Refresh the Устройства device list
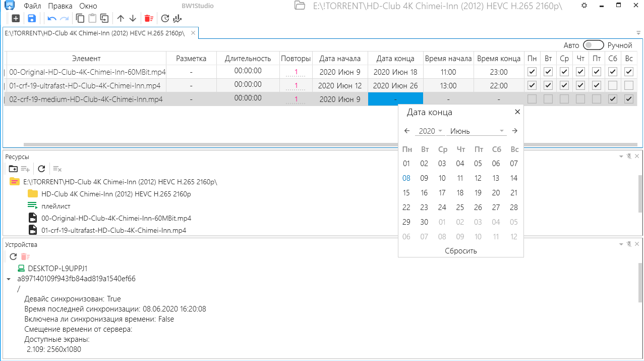 [x=14, y=256]
